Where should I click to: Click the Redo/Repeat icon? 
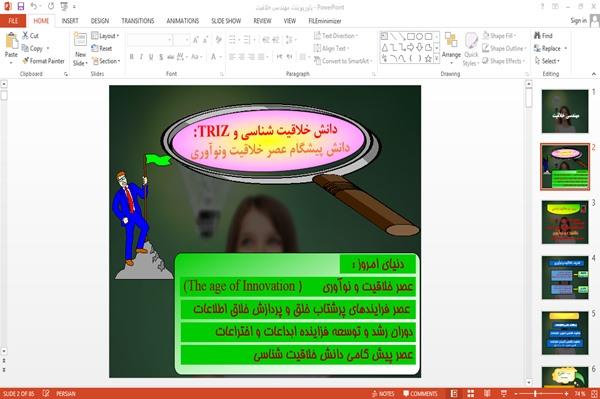(51, 6)
